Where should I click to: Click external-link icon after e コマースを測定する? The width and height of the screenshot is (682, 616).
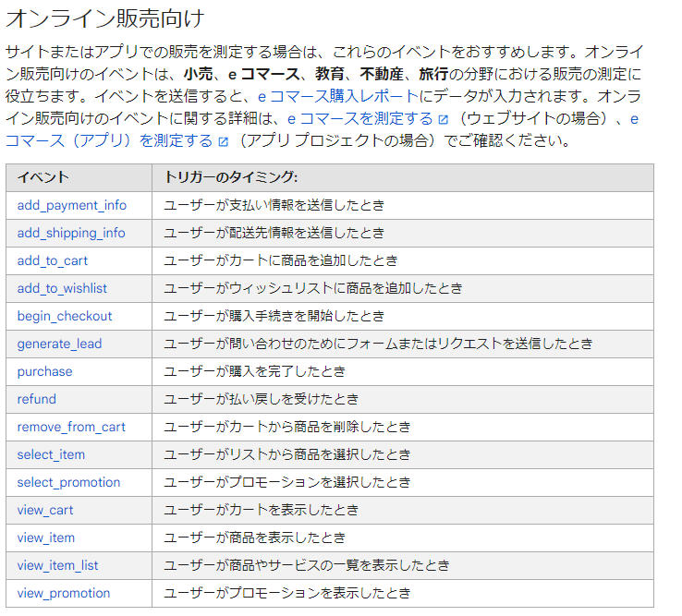pos(444,119)
